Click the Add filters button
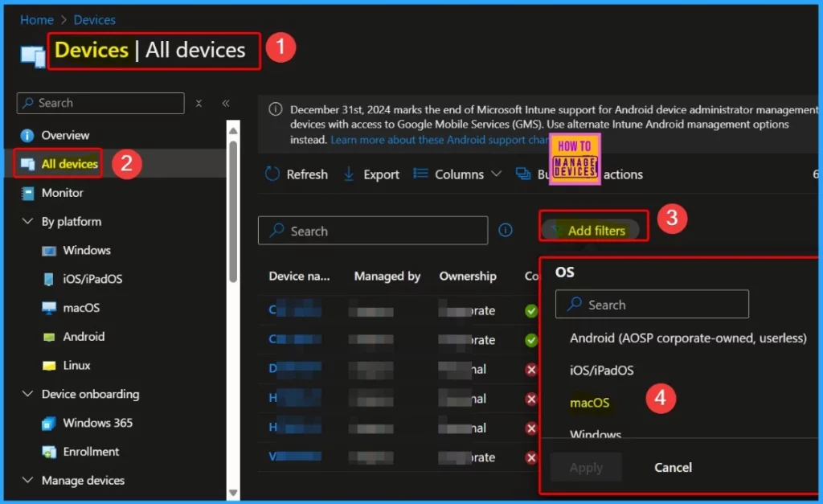 click(591, 231)
